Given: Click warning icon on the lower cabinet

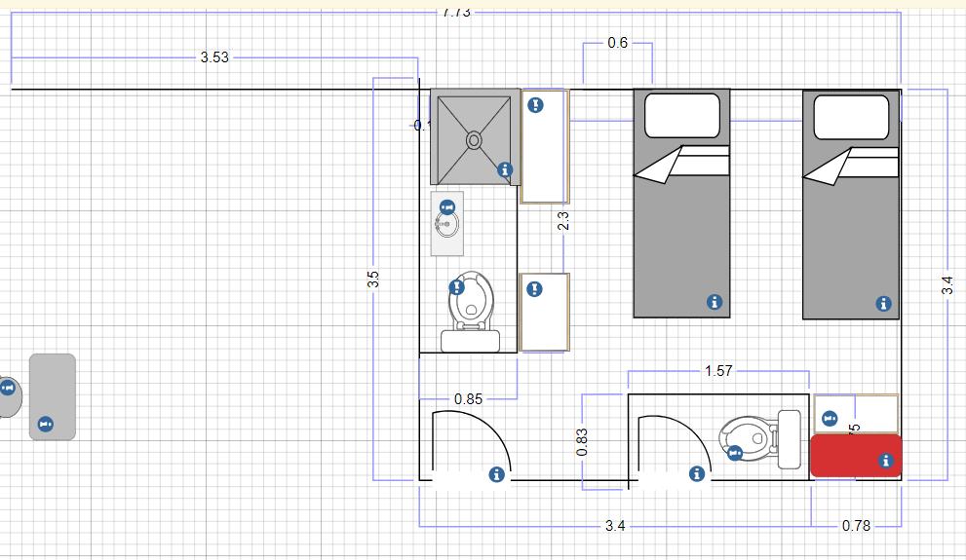Looking at the screenshot, I should 534,289.
